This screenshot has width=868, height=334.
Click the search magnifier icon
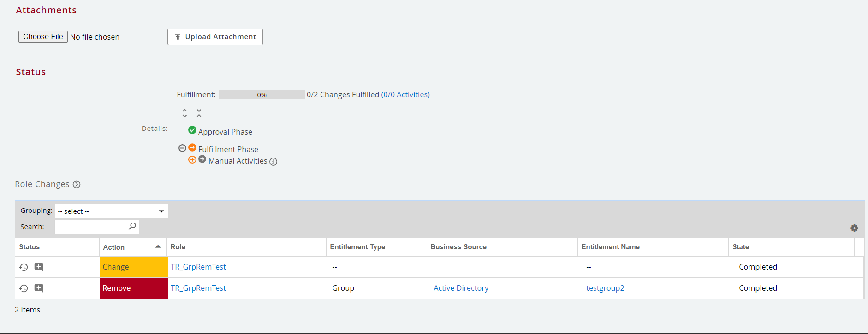pyautogui.click(x=132, y=226)
